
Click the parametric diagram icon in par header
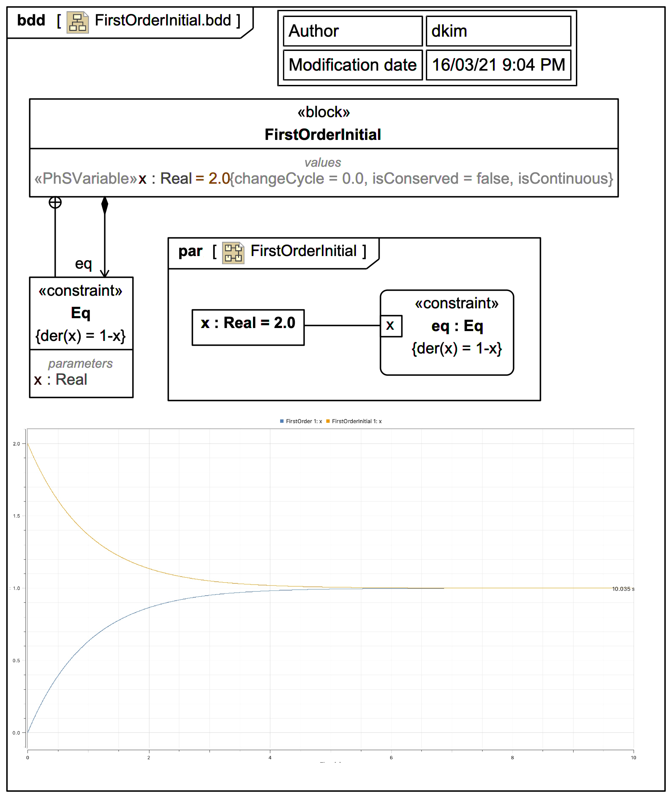coord(233,253)
